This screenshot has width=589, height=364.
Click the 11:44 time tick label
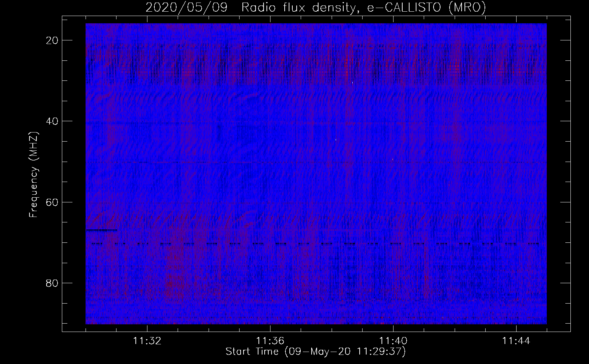[516, 341]
